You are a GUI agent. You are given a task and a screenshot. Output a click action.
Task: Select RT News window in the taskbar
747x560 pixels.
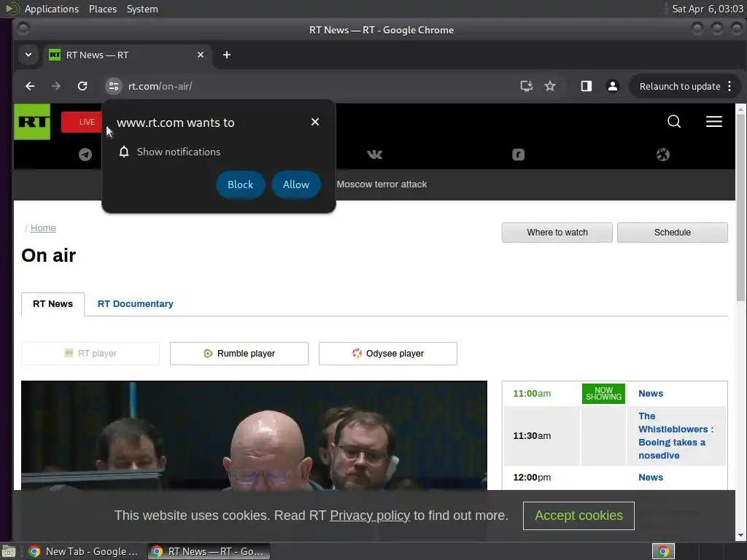[x=208, y=551]
